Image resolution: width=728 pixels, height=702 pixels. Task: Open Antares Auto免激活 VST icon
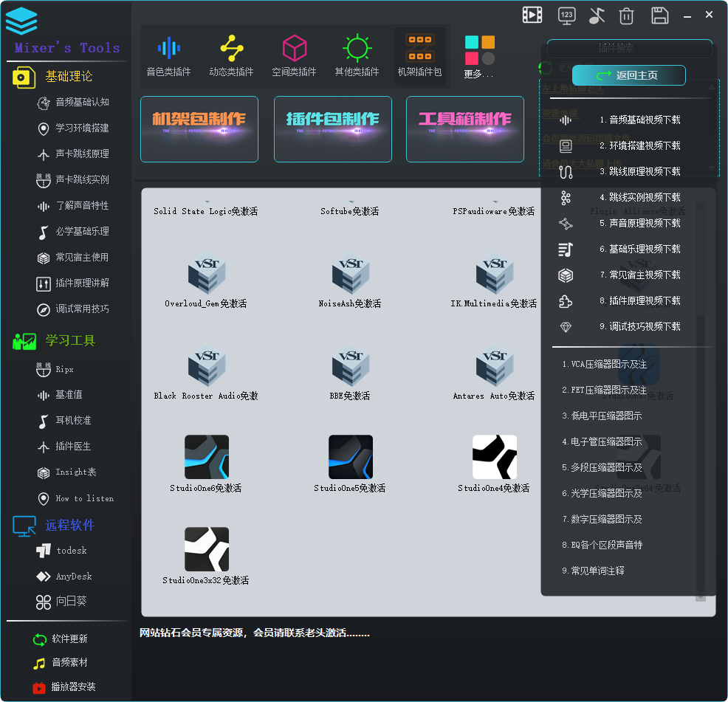[495, 365]
